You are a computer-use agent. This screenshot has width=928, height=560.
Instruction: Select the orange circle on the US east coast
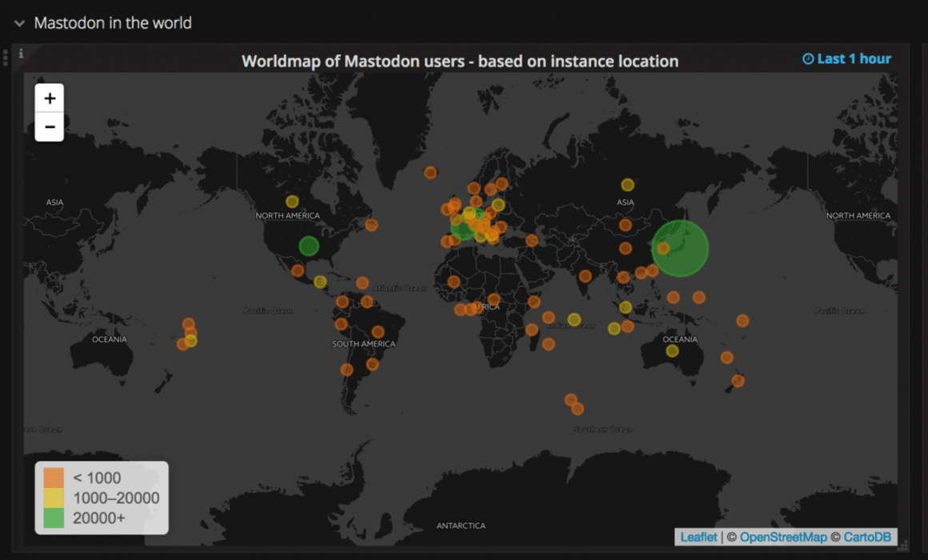click(x=371, y=225)
